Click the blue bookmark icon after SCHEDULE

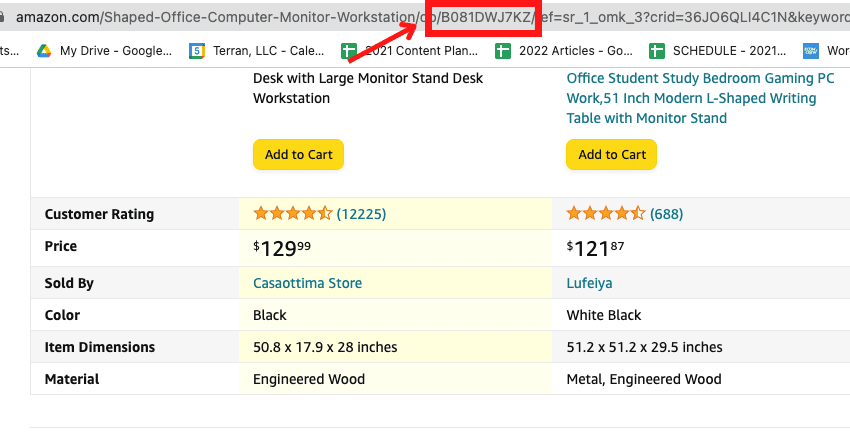[x=811, y=51]
